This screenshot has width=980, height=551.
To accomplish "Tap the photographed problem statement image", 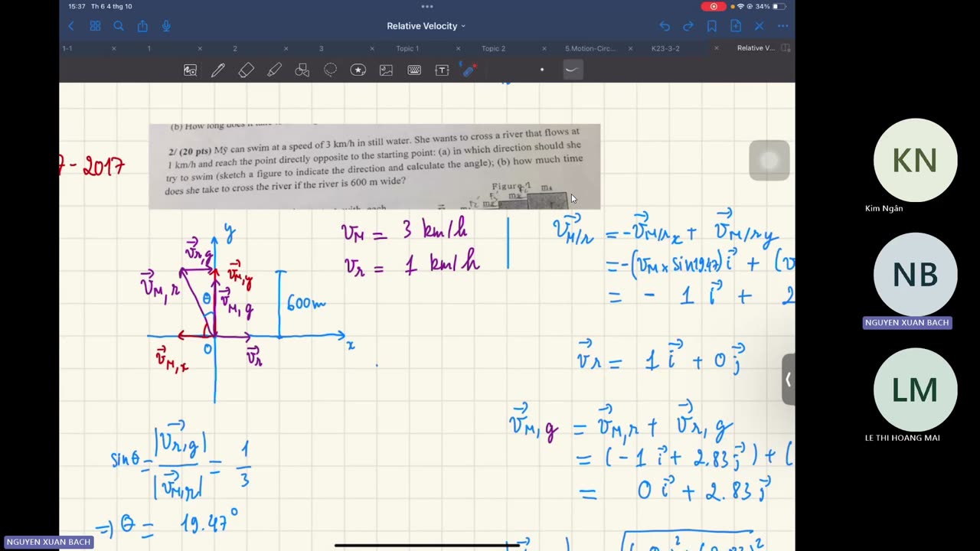I will [374, 166].
